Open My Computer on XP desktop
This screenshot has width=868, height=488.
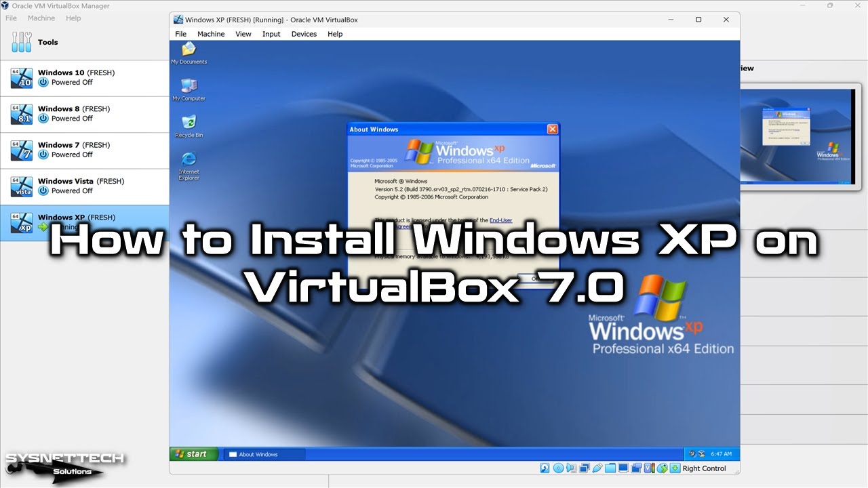[189, 89]
